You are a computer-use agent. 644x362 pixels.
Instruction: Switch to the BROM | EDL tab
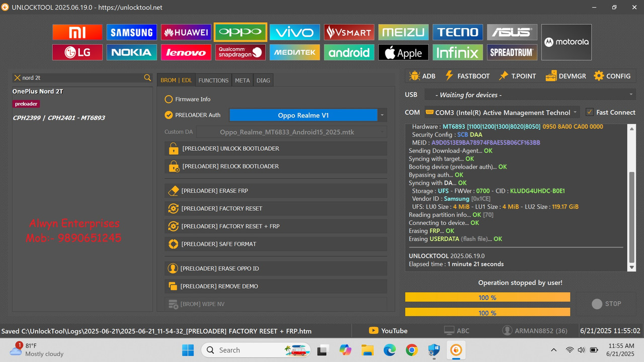click(x=176, y=80)
